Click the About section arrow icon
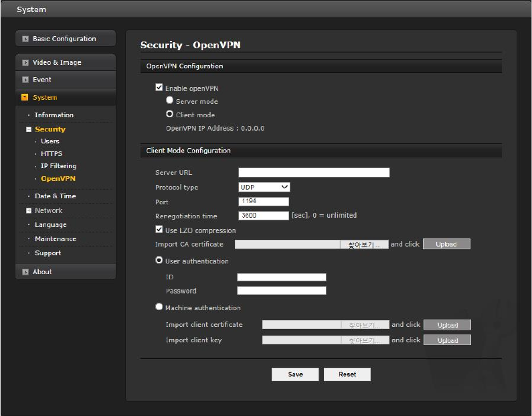The height and width of the screenshot is (416, 532). point(25,272)
